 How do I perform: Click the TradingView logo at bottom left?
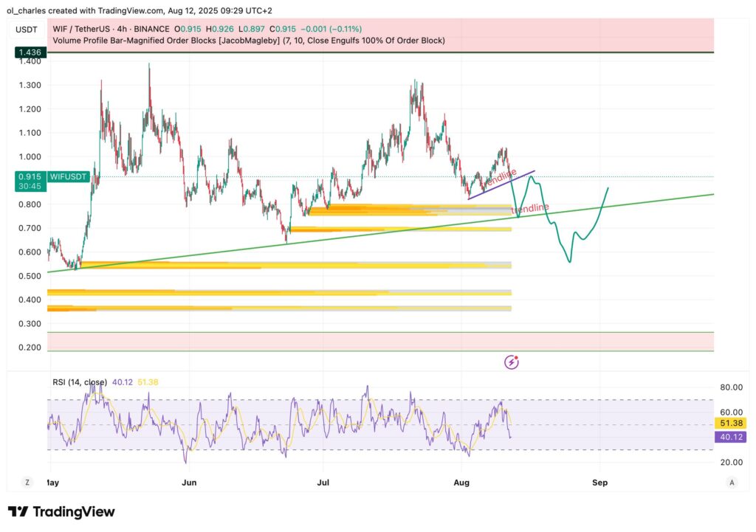click(x=61, y=511)
